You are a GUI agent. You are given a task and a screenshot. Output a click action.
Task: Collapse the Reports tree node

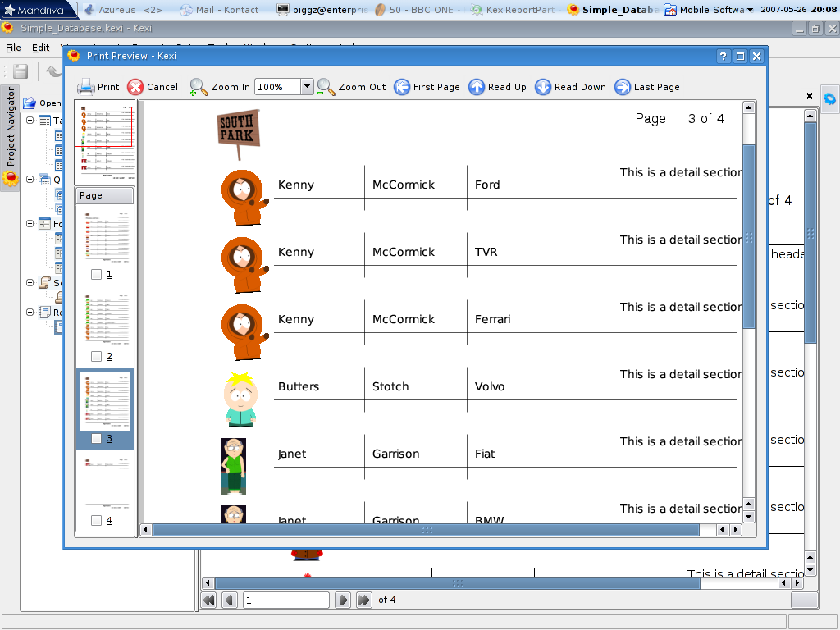pyautogui.click(x=30, y=313)
